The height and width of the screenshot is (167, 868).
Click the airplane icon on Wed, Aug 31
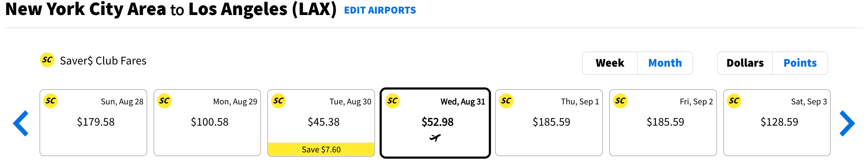click(435, 138)
